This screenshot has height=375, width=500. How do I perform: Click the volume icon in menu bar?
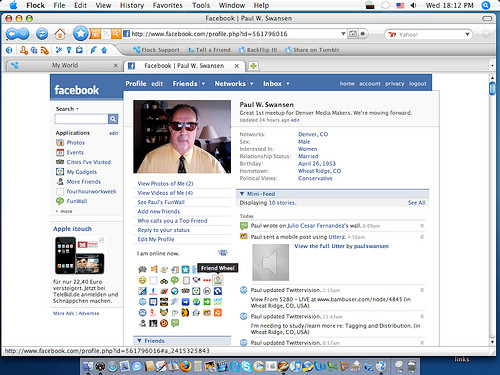tap(414, 5)
